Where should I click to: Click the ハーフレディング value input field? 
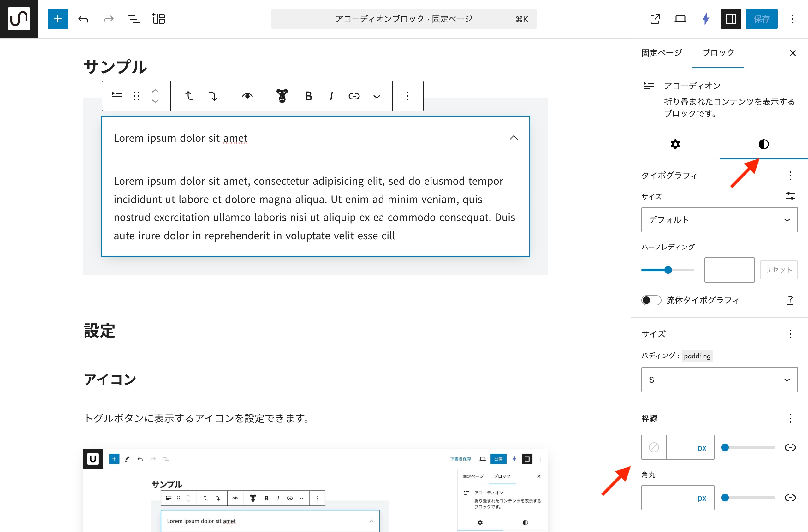(729, 270)
